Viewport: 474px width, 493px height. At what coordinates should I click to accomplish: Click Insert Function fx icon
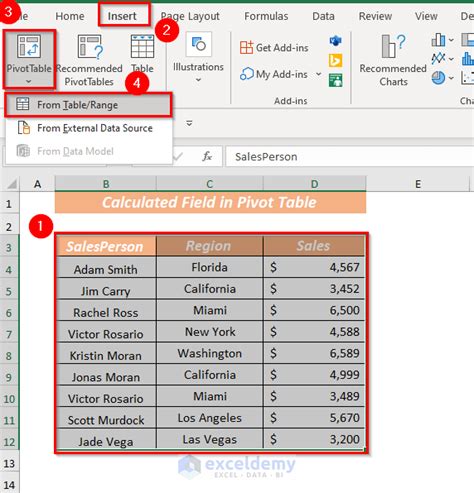pyautogui.click(x=207, y=156)
